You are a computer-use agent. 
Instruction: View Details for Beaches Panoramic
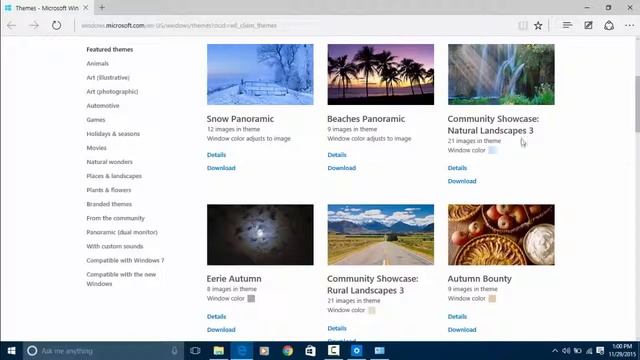click(337, 155)
